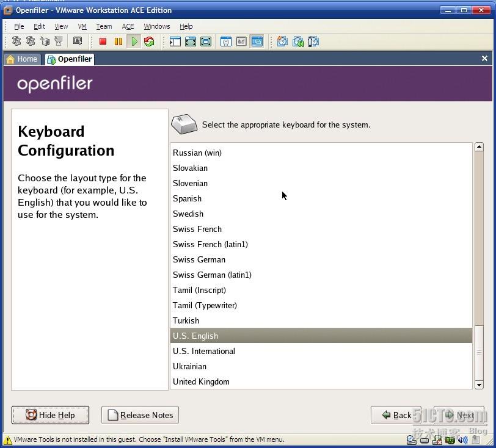Open the Edit menu

point(39,27)
